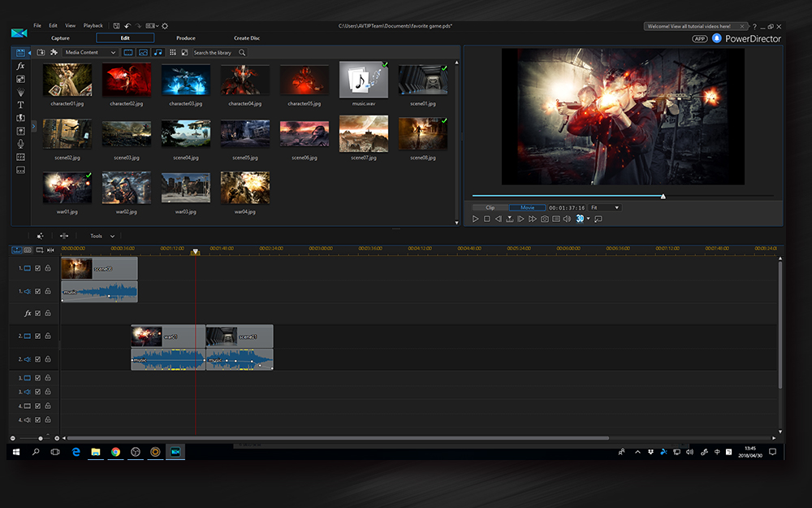Click the preview seek slider handle
This screenshot has height=508, width=812.
tap(663, 197)
